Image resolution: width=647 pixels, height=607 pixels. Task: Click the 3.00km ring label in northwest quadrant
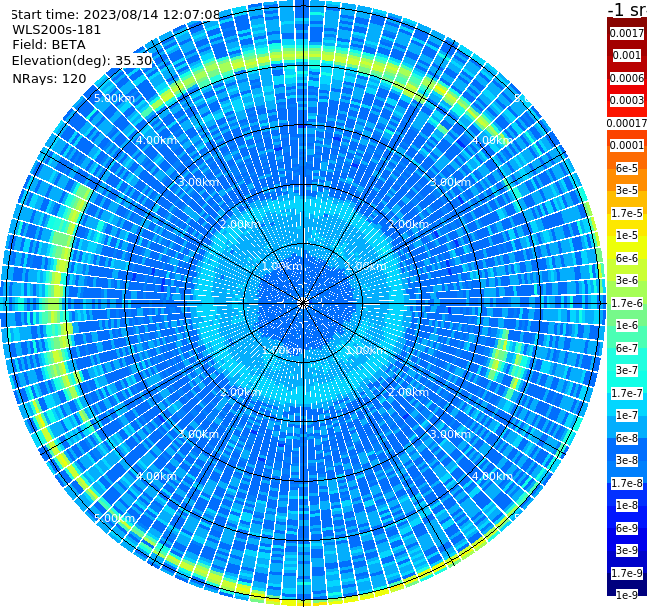(198, 182)
